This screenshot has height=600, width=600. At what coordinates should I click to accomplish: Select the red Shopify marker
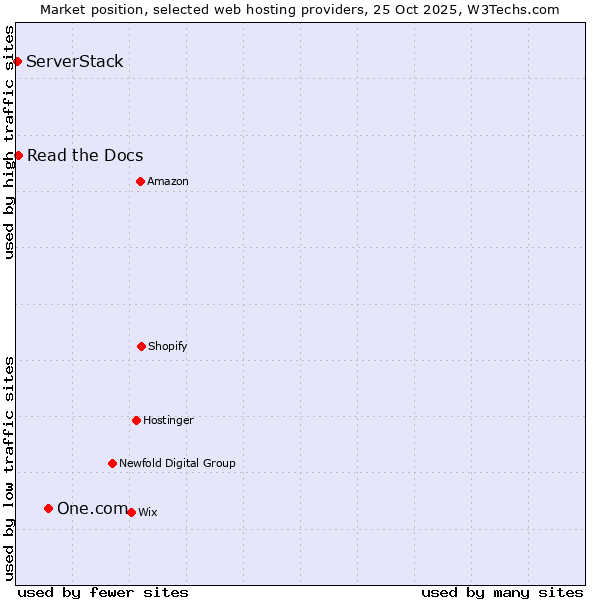[x=141, y=346]
